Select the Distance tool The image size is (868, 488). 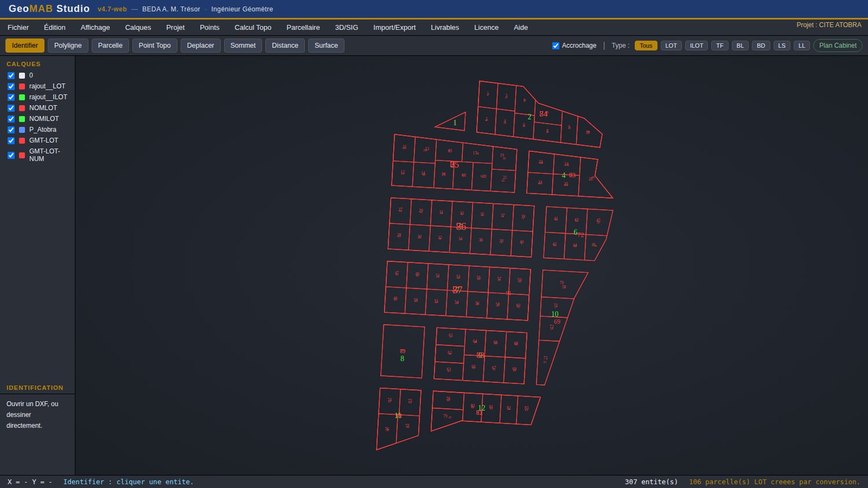point(285,45)
